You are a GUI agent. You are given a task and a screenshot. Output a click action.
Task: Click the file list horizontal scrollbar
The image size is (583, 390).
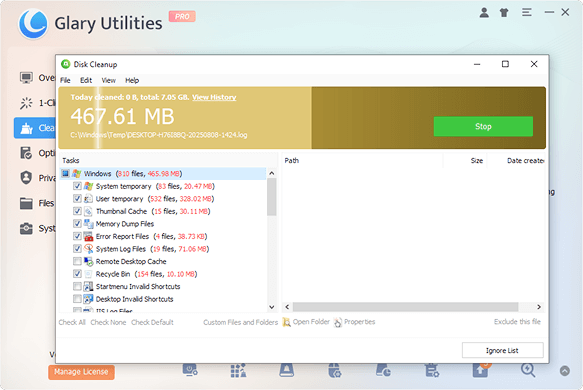405,307
